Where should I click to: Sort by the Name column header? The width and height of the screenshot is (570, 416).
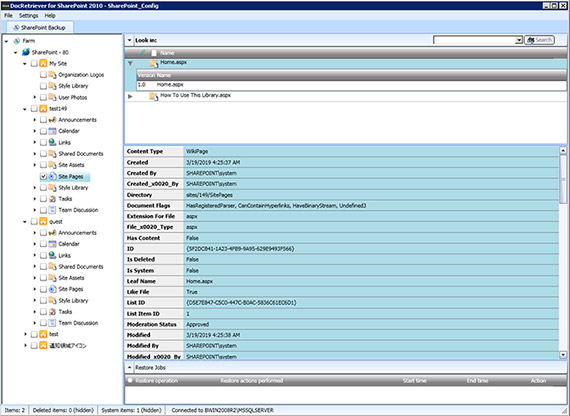coord(167,53)
